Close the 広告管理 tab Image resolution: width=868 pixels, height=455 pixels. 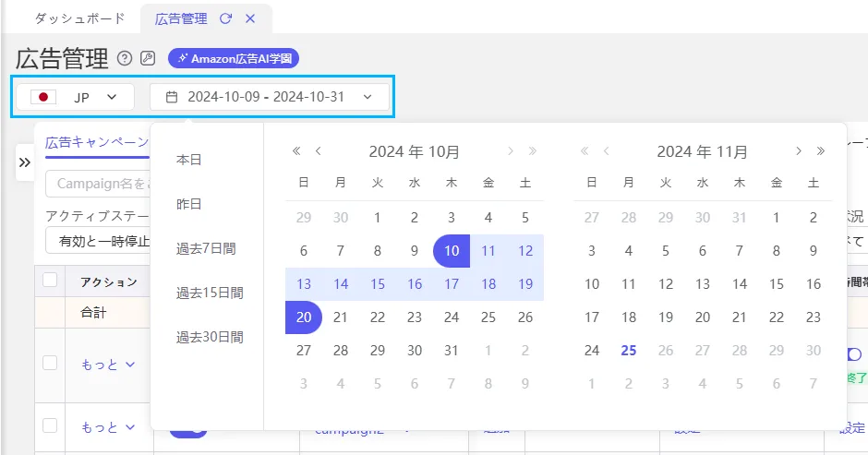pos(250,18)
